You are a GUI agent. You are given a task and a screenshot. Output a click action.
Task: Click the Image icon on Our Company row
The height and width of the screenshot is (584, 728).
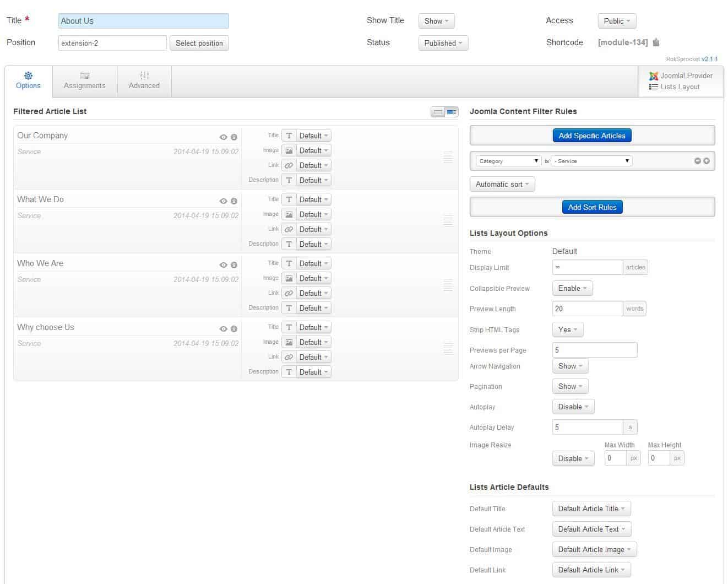point(289,150)
